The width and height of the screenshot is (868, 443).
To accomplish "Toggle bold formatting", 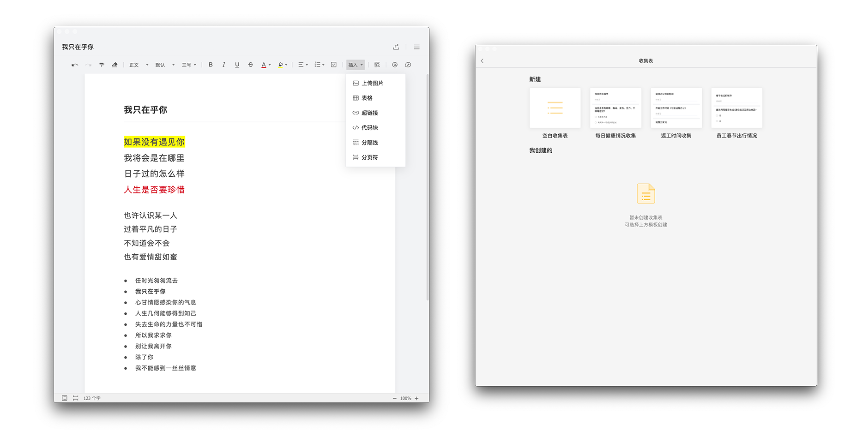I will coord(211,65).
